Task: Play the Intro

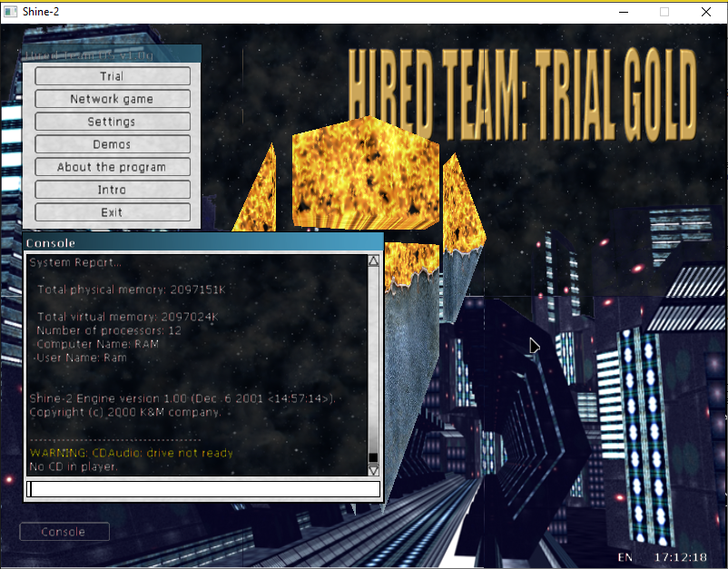Action: tap(113, 190)
